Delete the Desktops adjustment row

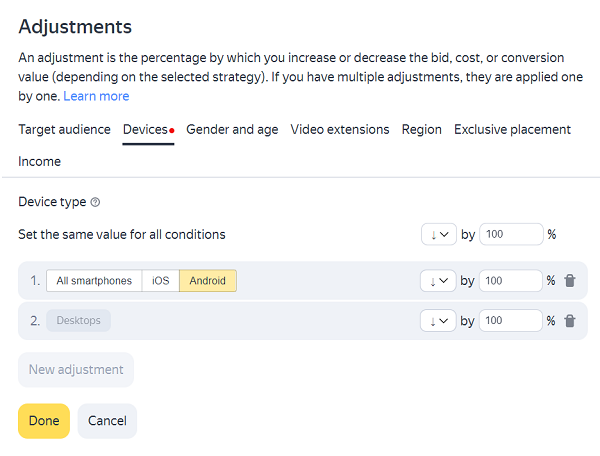coord(570,321)
